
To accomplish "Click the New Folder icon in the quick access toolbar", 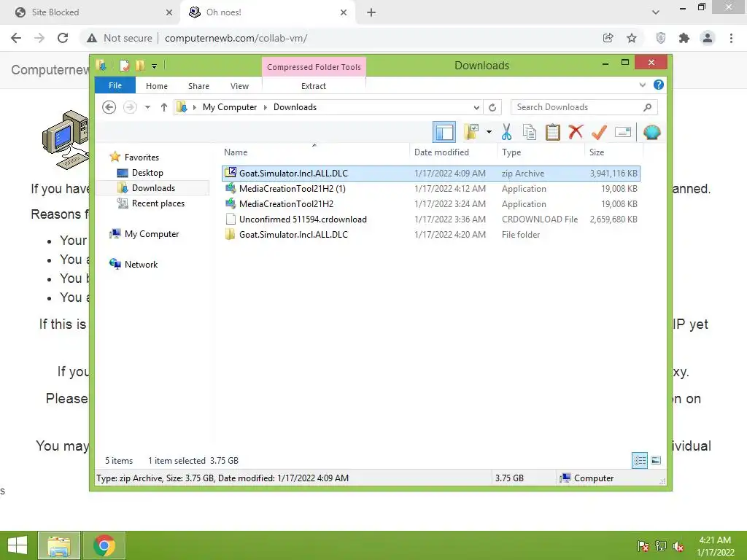I will tap(140, 65).
